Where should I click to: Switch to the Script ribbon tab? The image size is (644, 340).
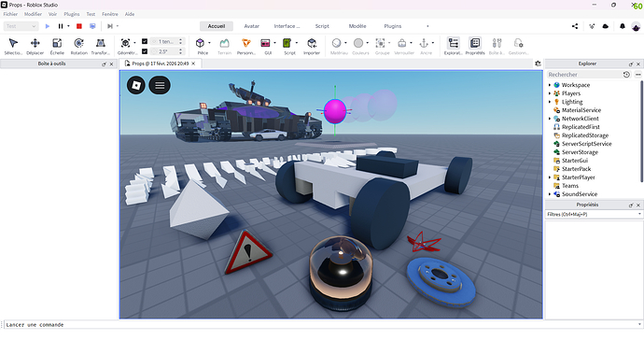[322, 26]
